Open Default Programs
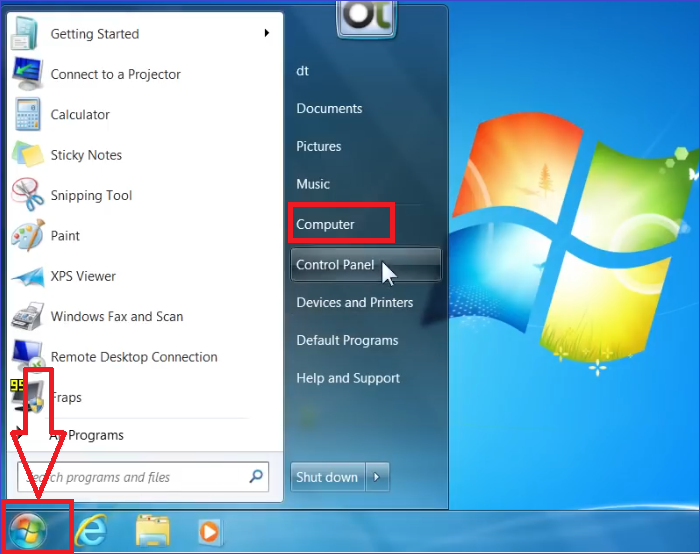The height and width of the screenshot is (554, 700). [347, 340]
